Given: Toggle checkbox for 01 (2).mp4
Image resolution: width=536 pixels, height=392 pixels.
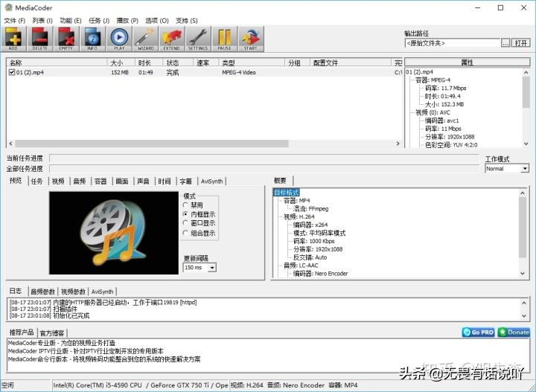Looking at the screenshot, I should point(12,72).
